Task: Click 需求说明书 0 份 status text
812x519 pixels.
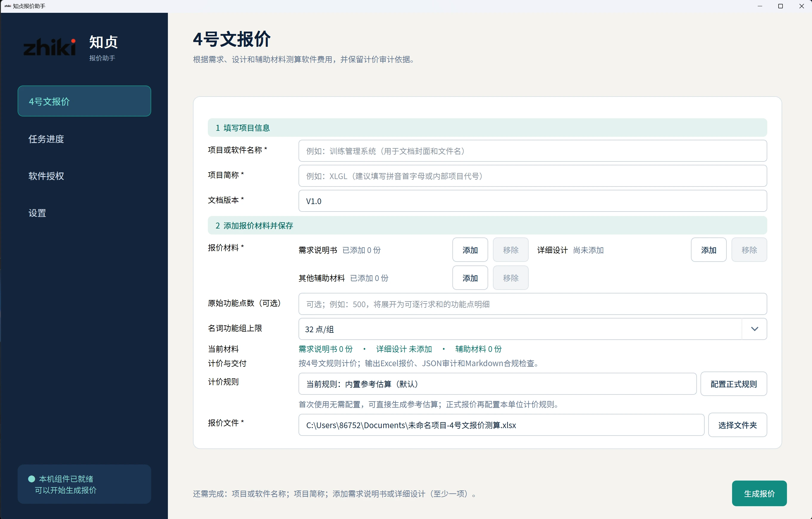Action: point(325,349)
